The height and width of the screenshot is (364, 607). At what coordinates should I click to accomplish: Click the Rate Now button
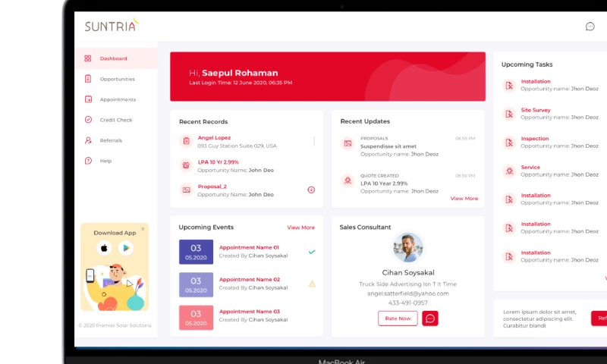(398, 318)
